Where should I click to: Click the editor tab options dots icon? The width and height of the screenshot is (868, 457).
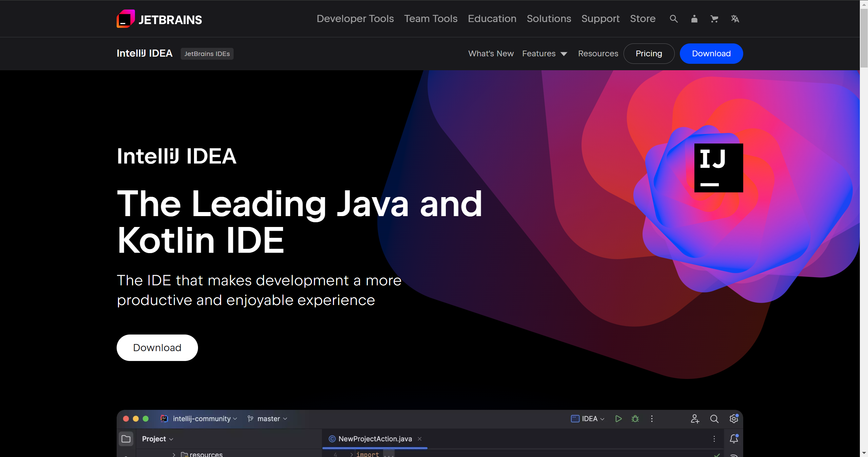[714, 439]
